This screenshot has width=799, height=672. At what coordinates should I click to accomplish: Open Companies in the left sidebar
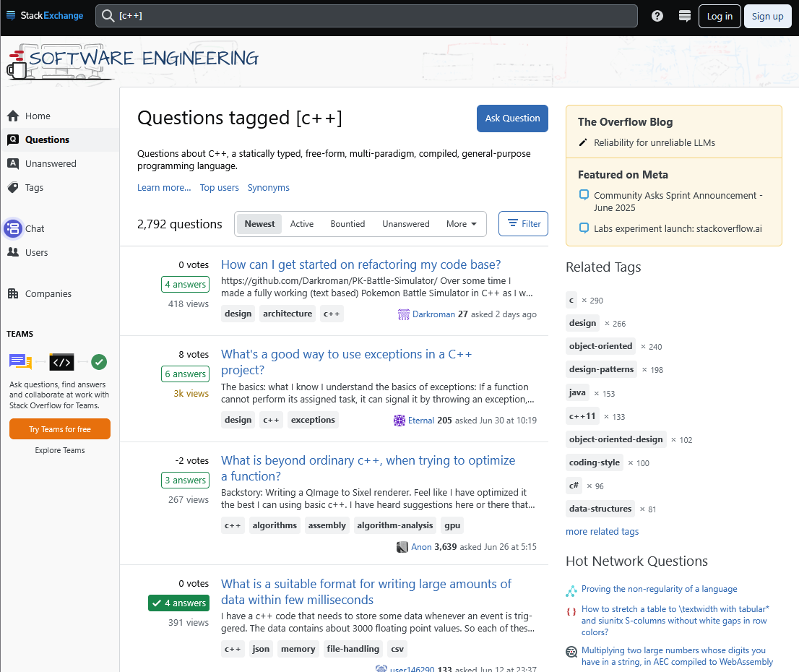48,293
